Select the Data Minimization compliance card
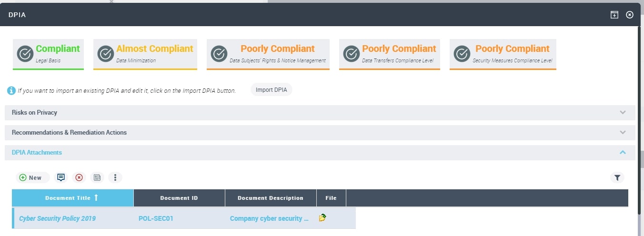 click(x=145, y=54)
